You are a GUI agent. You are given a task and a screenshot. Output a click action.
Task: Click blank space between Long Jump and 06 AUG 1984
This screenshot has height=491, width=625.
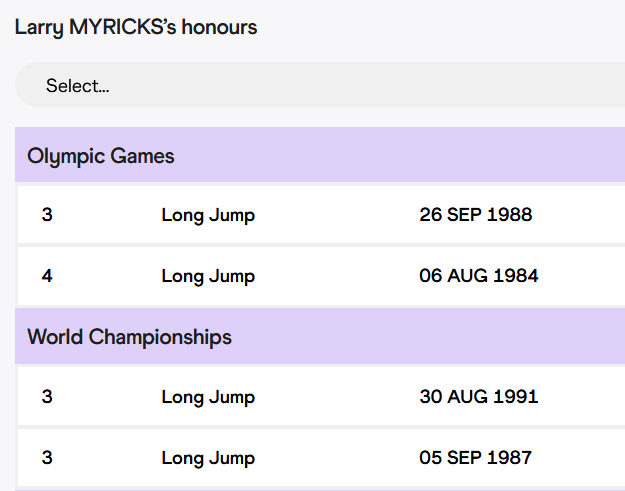[337, 276]
